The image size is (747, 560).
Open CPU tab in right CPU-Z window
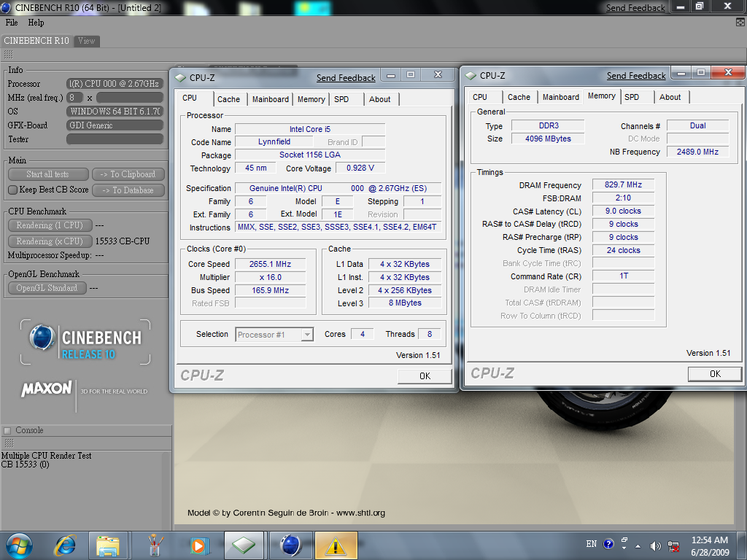(x=480, y=97)
